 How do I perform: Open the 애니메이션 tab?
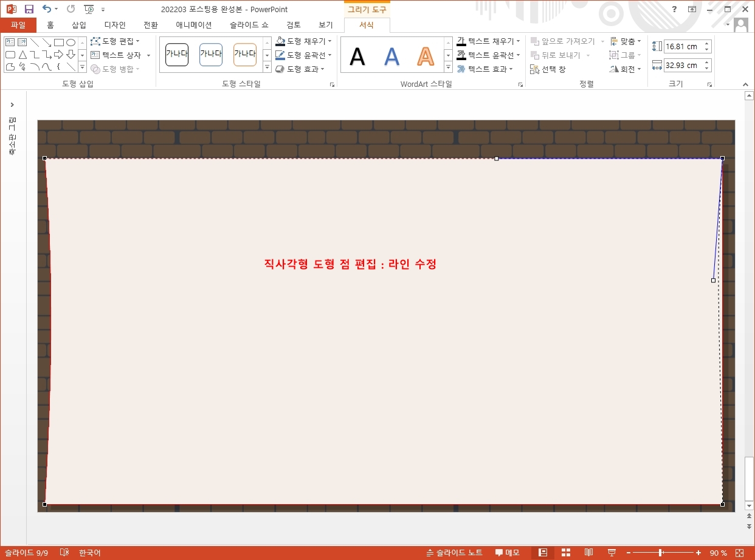pyautogui.click(x=194, y=25)
